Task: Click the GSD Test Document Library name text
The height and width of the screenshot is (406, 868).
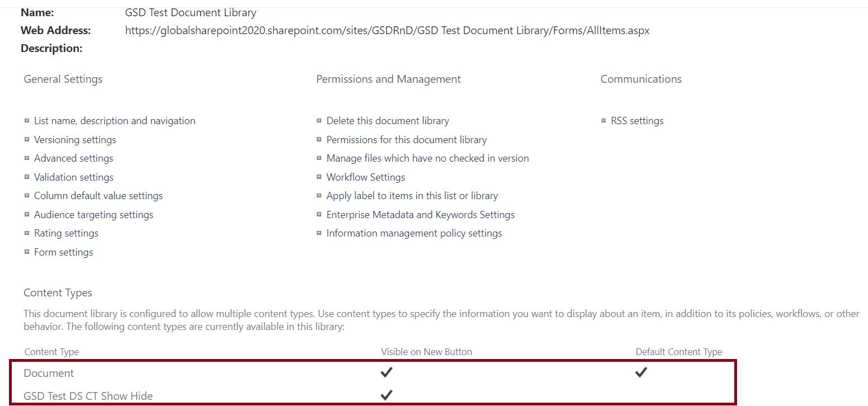Action: [191, 12]
